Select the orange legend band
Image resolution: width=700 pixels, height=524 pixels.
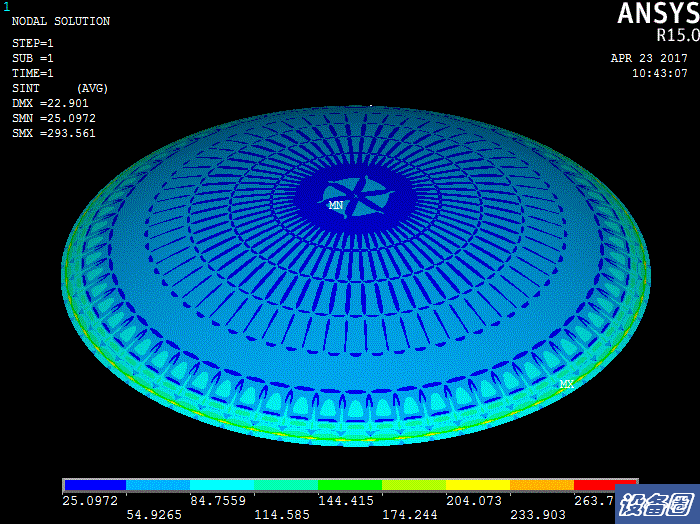pos(542,484)
